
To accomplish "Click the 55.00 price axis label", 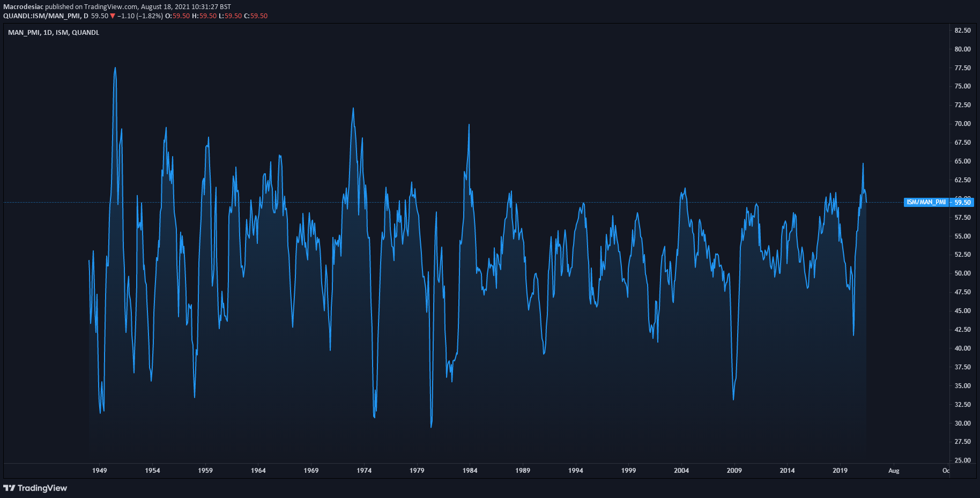I will click(x=962, y=236).
